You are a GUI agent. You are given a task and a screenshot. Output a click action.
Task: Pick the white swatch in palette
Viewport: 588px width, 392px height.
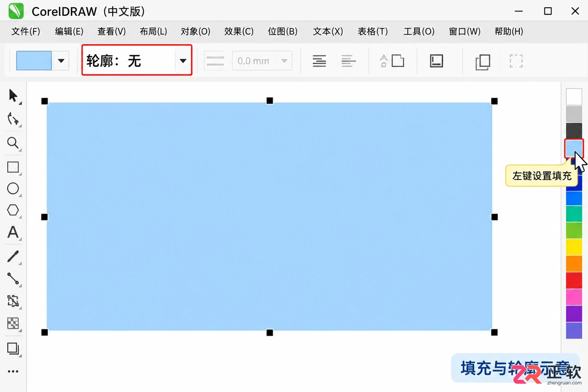click(574, 97)
